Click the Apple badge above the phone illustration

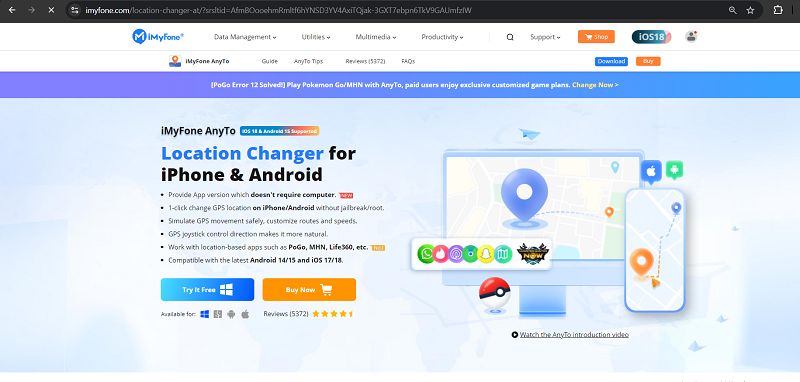tap(651, 172)
